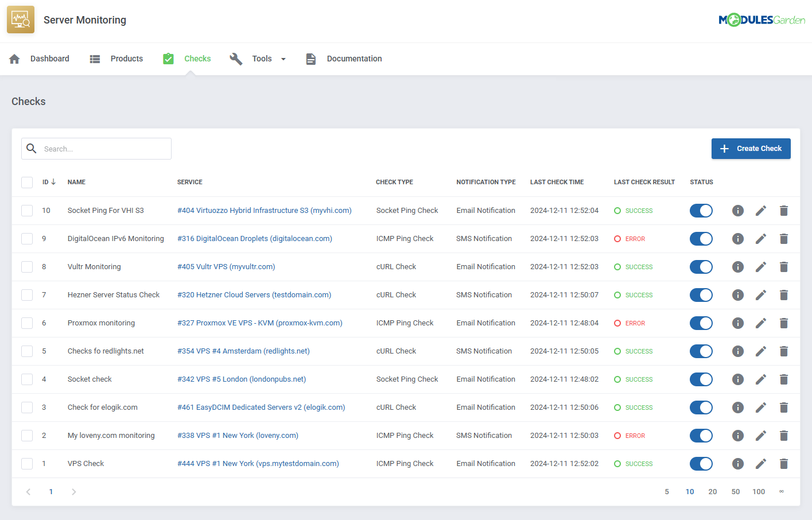Open #404 Virtuozzo Hybrid Infrastructure S3 service link
The height and width of the screenshot is (520, 812).
point(265,211)
